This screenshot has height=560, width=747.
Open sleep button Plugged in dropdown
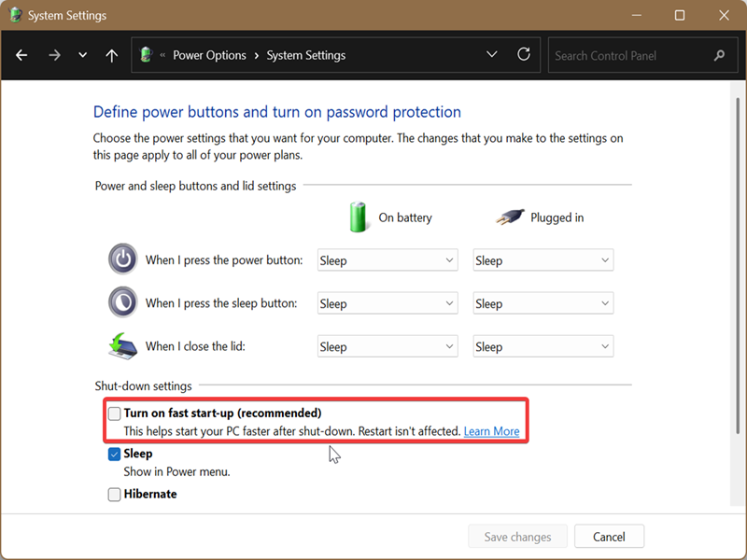[x=543, y=303]
